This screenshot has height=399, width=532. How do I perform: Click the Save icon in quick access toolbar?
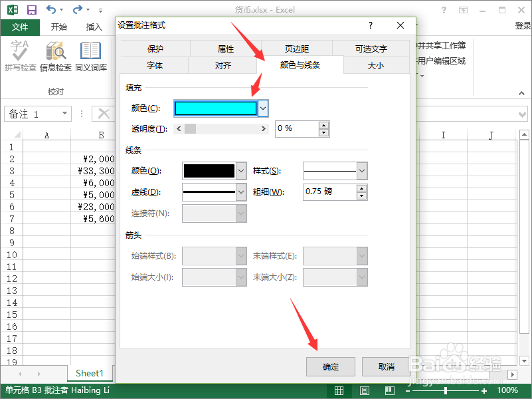click(x=31, y=9)
